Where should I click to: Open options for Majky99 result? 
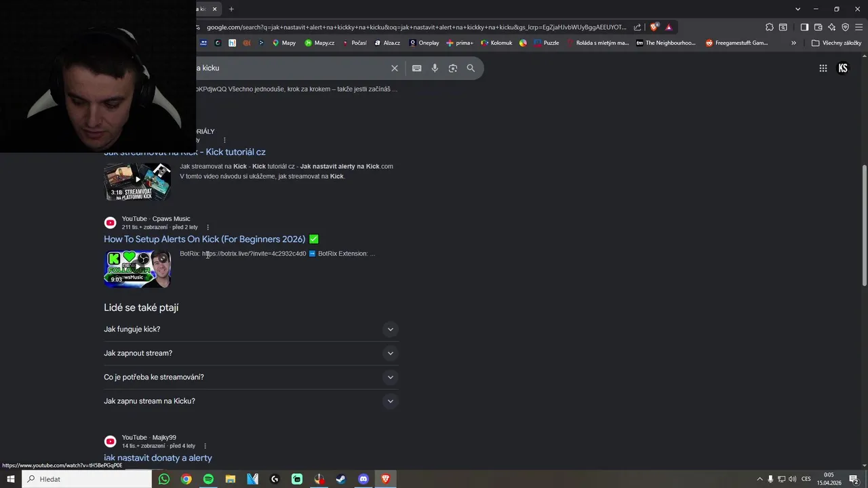click(x=205, y=446)
